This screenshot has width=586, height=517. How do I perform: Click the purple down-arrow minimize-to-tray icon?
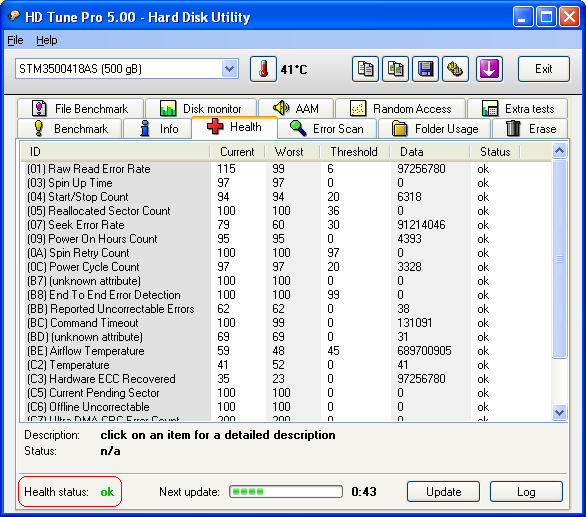[489, 69]
